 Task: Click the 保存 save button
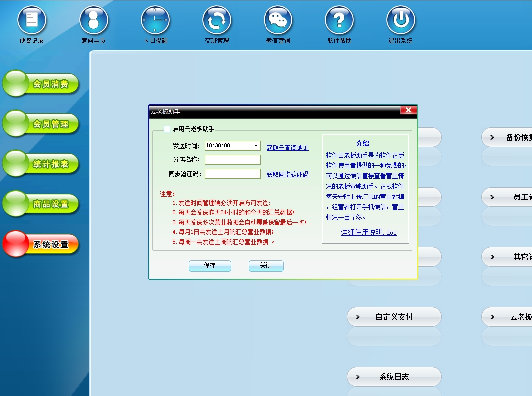(210, 266)
